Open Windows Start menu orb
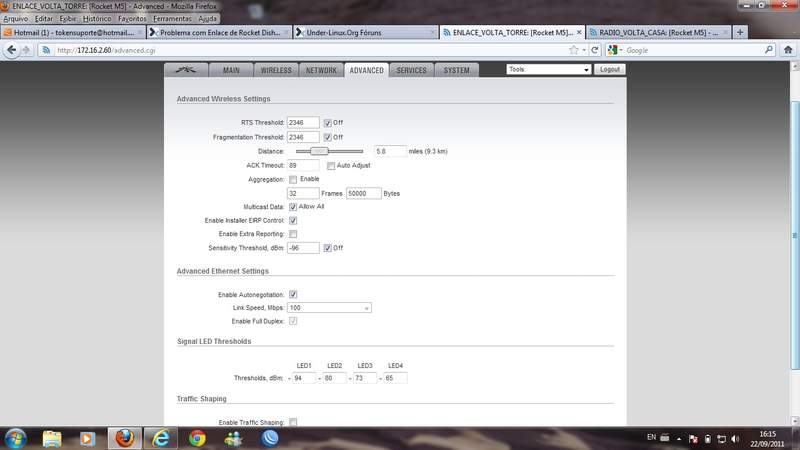Screen dimensions: 800x450 pos(15,438)
